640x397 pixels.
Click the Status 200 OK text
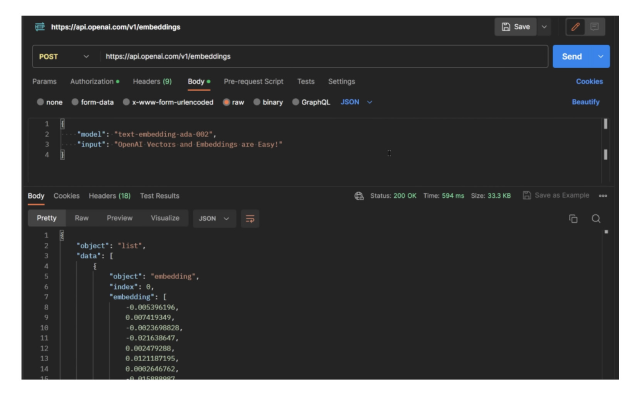393,196
